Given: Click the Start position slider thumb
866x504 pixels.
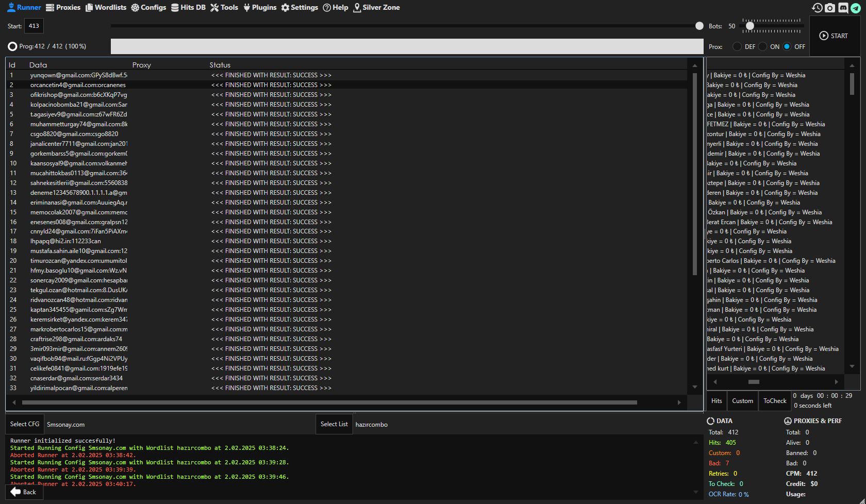Looking at the screenshot, I should [700, 26].
